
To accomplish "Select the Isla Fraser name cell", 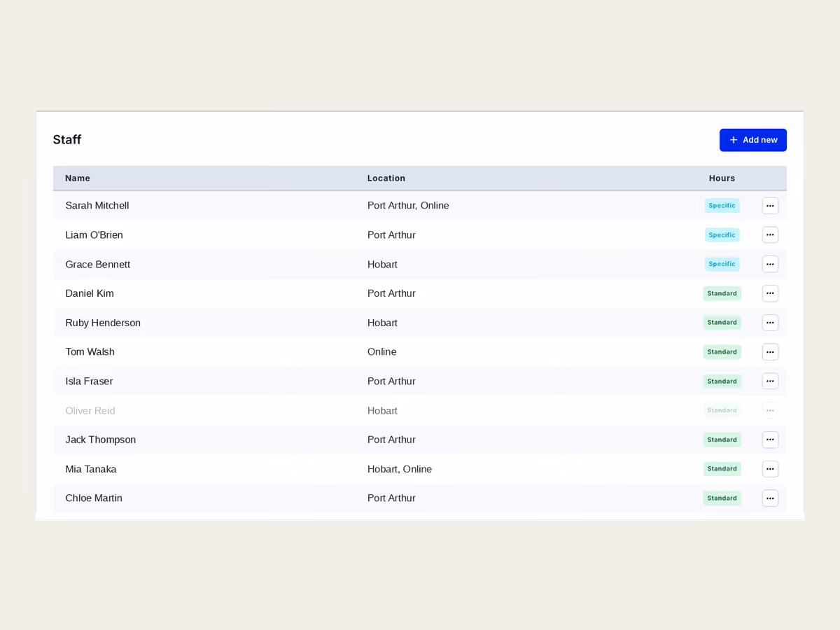I will [x=89, y=381].
